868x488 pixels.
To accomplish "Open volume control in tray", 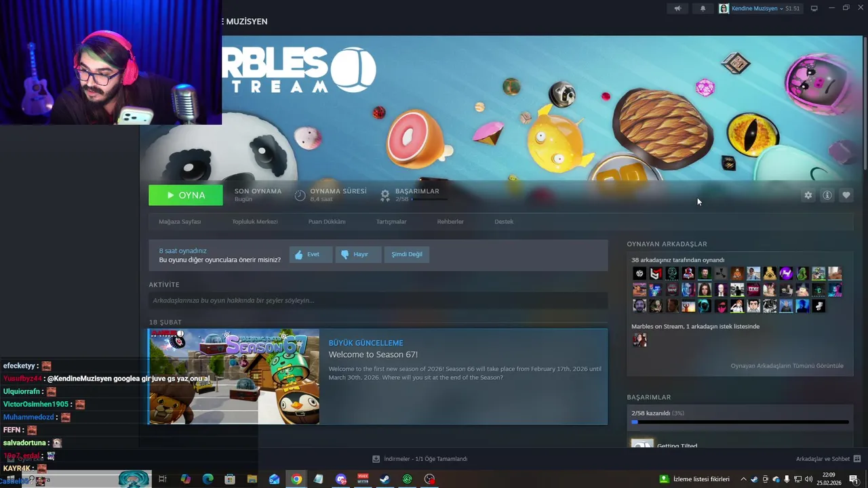I will coord(808,479).
